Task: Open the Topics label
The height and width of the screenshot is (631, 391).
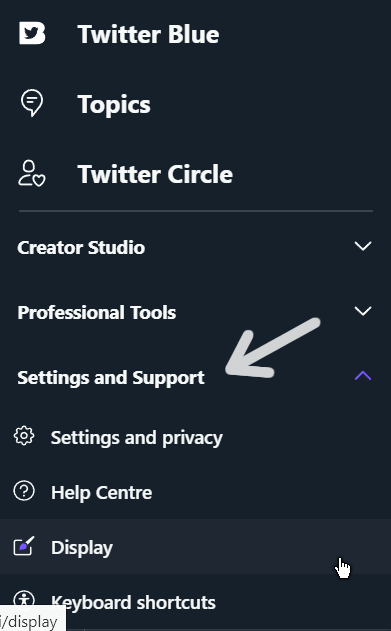Action: point(114,105)
